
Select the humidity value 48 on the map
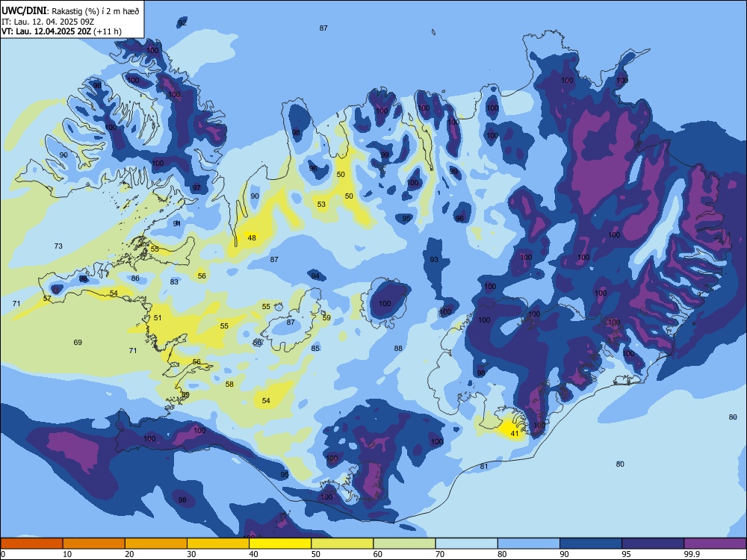(252, 237)
